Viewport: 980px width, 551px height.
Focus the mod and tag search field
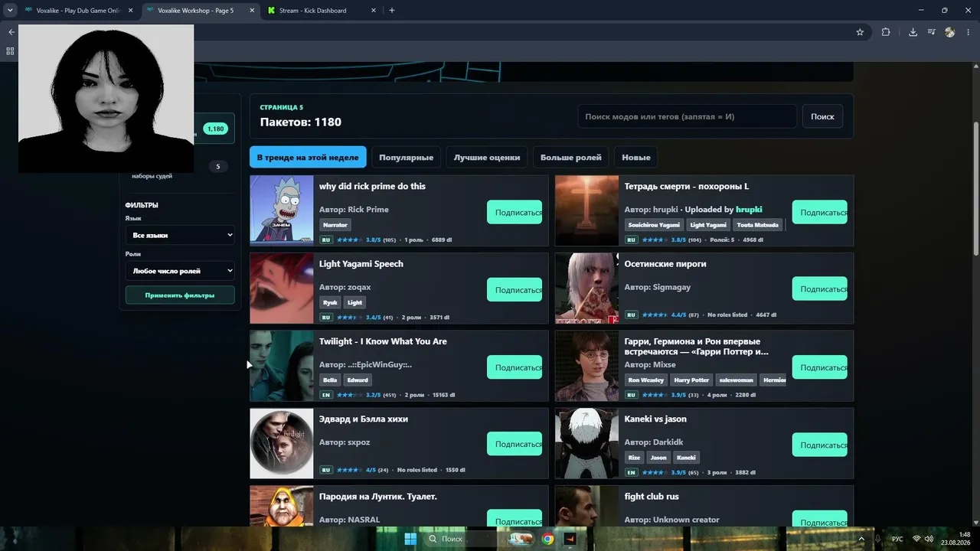(687, 116)
